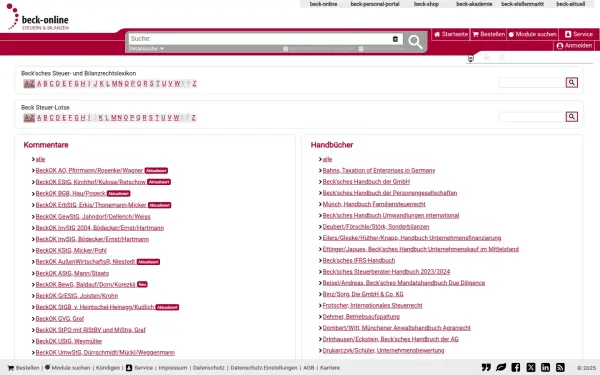Click the magnifier search button
Screen dimensions: 600x375
click(415, 41)
